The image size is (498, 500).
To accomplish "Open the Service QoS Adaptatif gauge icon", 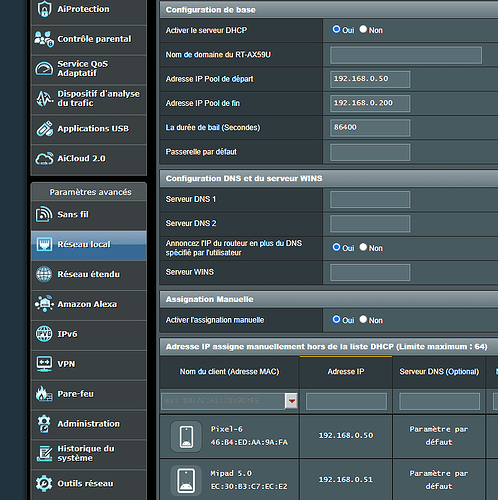I will coord(44,69).
